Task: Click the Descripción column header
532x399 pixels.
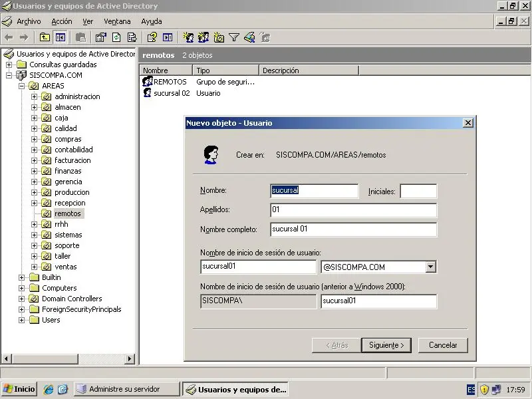Action: point(309,70)
